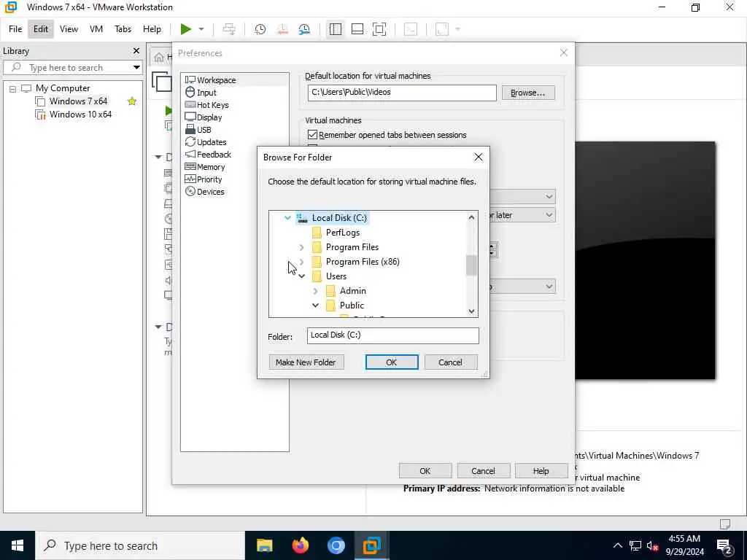Click the stretch guest toolbar icon
The width and height of the screenshot is (747, 560).
(x=442, y=29)
